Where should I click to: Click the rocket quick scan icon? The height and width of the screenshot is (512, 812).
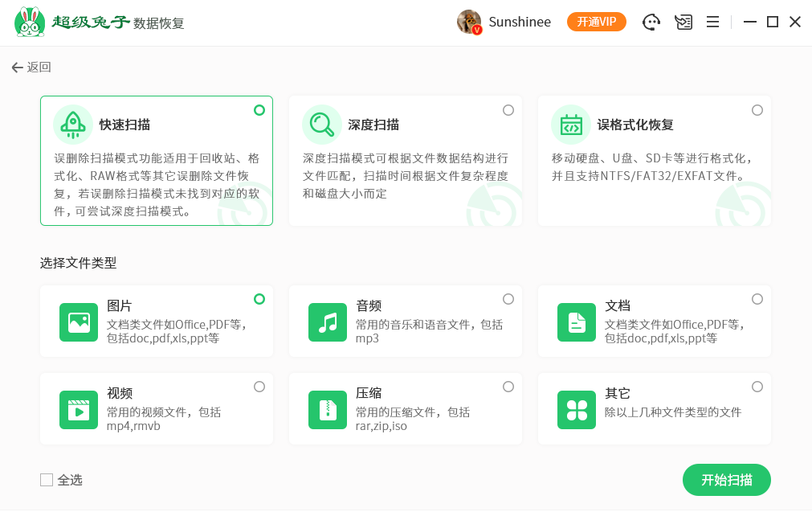[x=73, y=125]
